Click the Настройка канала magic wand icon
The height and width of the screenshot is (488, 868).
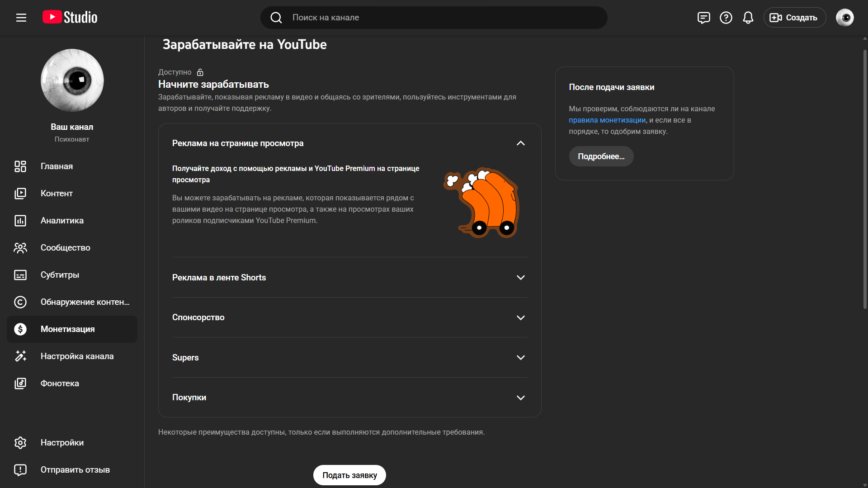pos(20,356)
